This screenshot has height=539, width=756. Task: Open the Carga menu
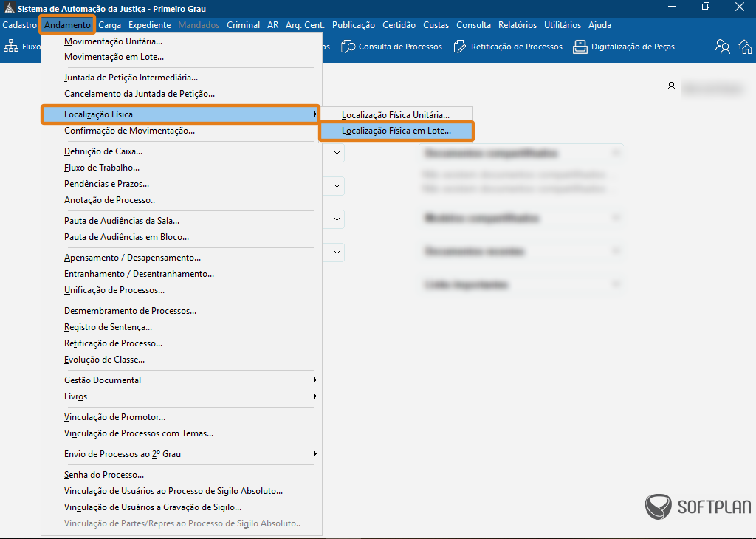(109, 25)
